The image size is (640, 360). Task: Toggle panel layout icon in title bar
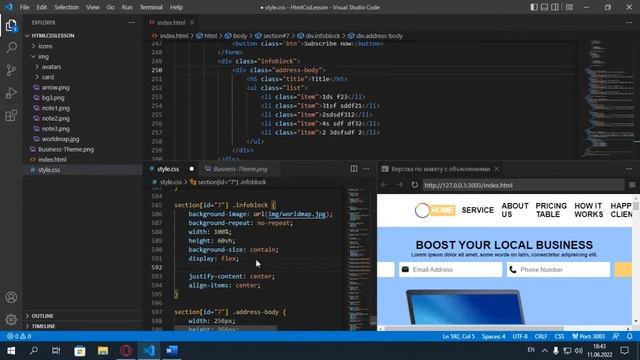coord(544,7)
